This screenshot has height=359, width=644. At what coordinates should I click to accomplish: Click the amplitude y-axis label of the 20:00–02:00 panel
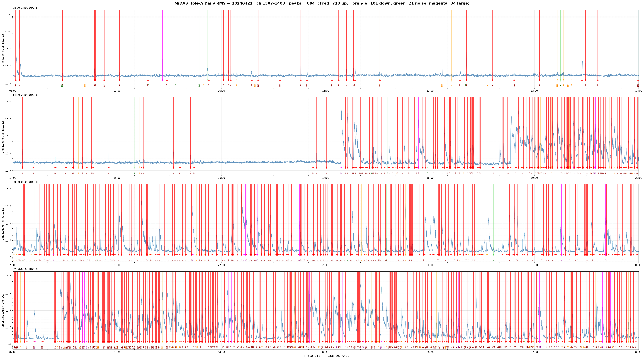tap(3, 223)
